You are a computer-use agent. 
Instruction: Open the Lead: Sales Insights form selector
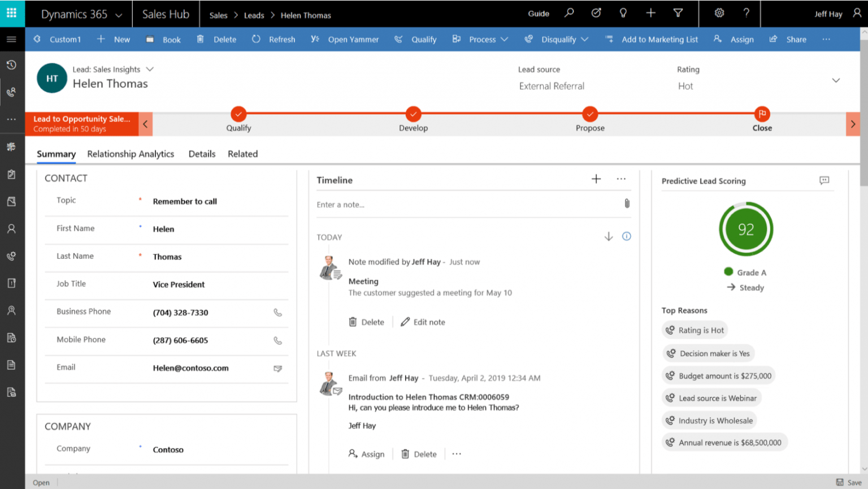coord(149,69)
